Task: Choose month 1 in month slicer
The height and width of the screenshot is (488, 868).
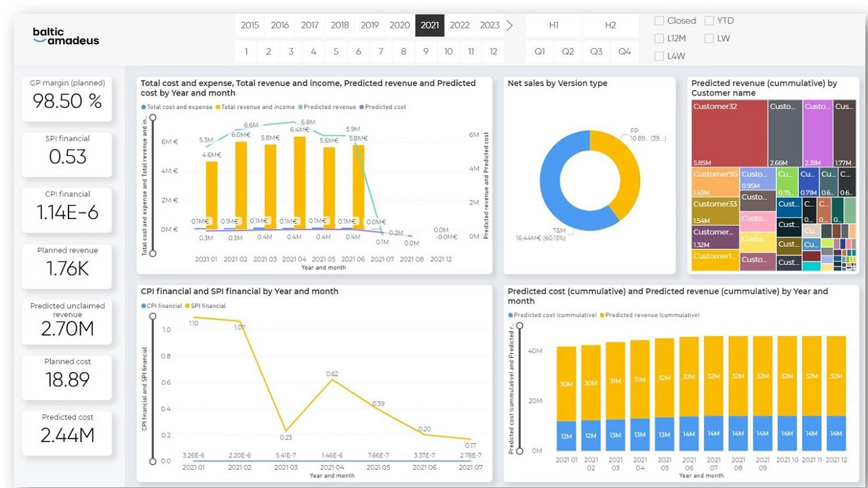Action: [246, 52]
